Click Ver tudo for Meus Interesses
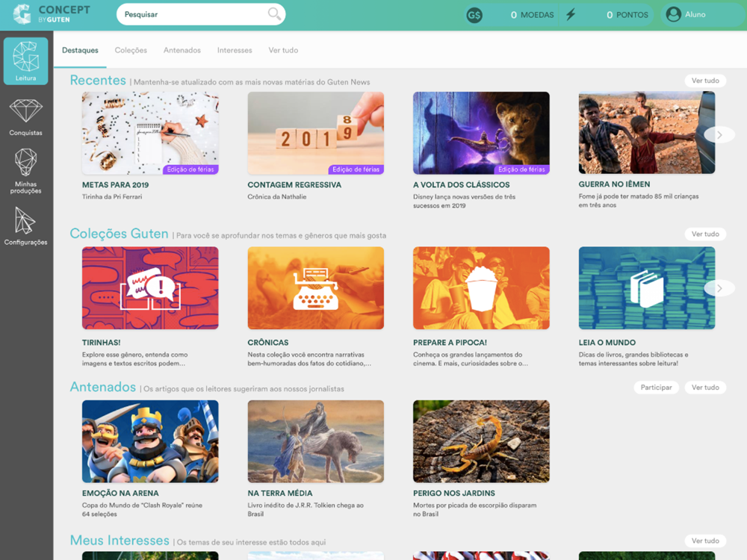This screenshot has width=747, height=560. tap(705, 541)
